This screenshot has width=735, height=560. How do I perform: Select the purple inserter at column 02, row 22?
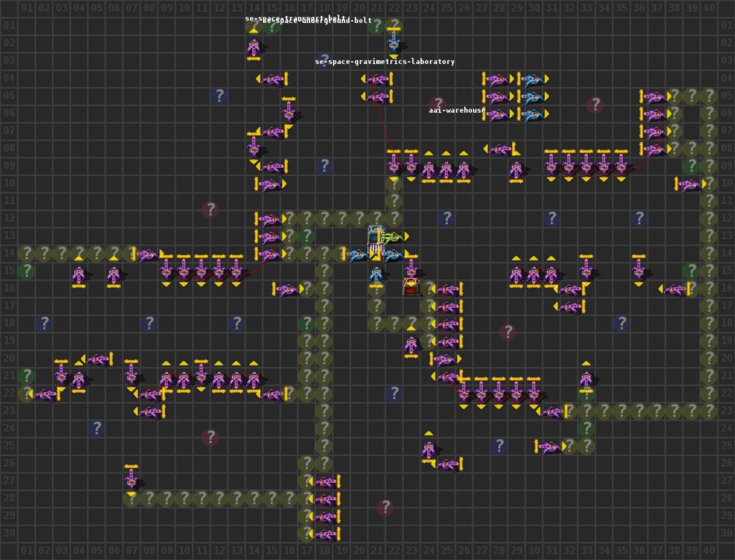click(44, 394)
